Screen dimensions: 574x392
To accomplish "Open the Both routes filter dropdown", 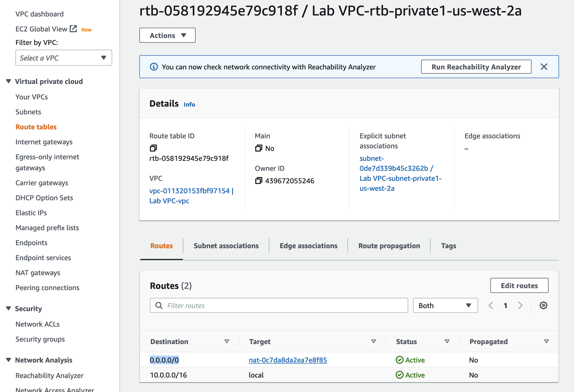I will 445,305.
